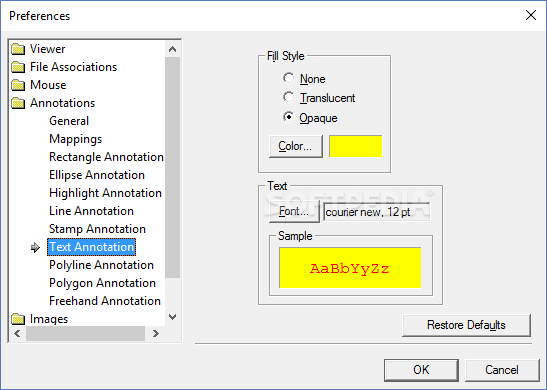Select Rectangle Annotation settings

point(106,157)
